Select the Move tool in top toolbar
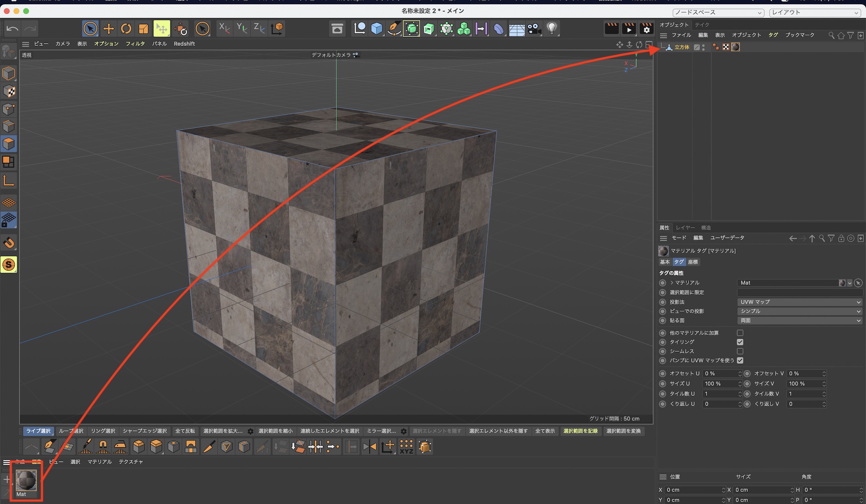The image size is (866, 504). 109,29
